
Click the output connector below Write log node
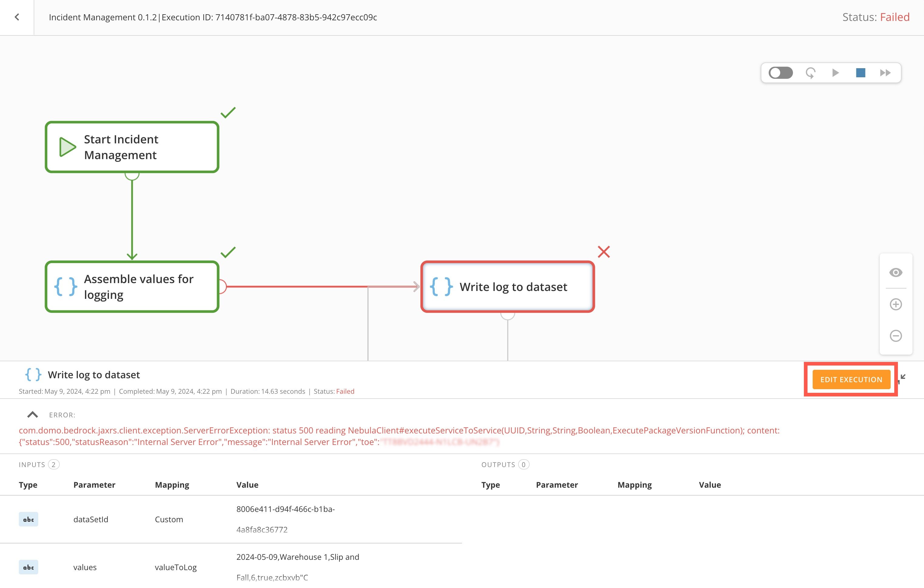coord(508,316)
